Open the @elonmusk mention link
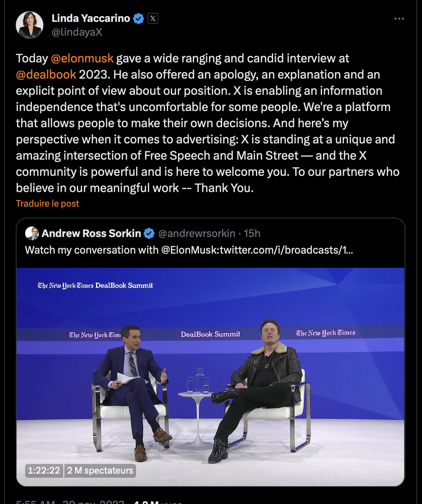Screen dimensions: 422x504 [82, 58]
